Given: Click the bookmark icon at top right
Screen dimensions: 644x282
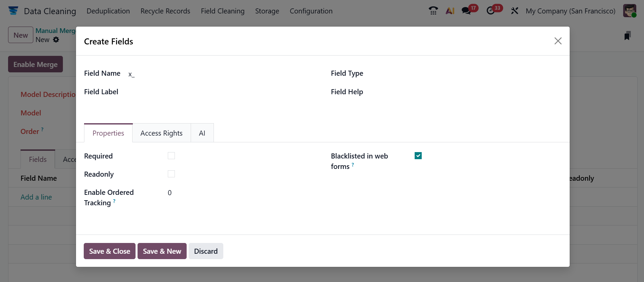Looking at the screenshot, I should coord(627,36).
